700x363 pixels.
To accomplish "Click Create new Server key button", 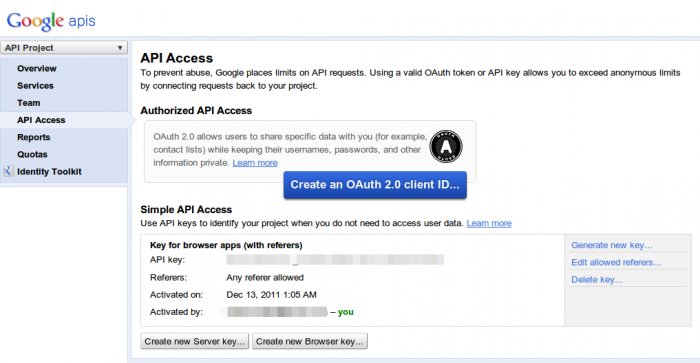I will 195,342.
